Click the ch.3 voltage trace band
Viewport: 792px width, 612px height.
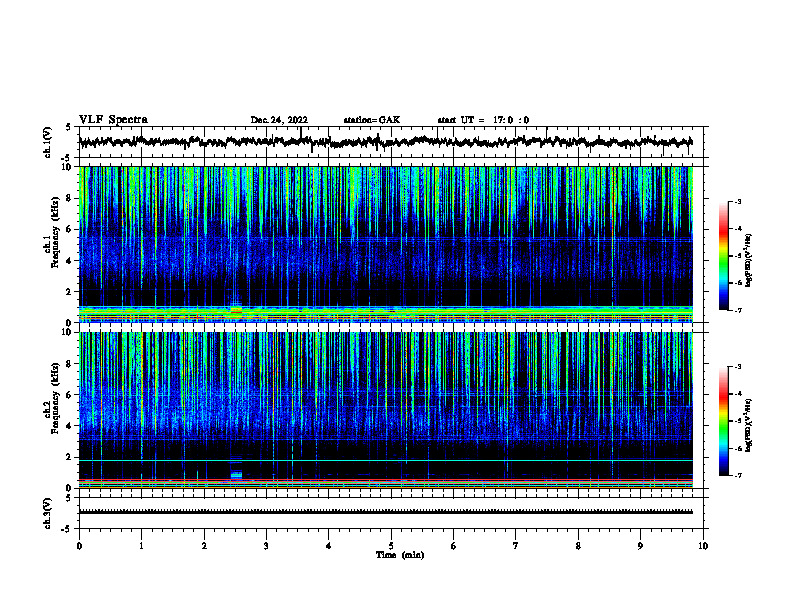385,512
